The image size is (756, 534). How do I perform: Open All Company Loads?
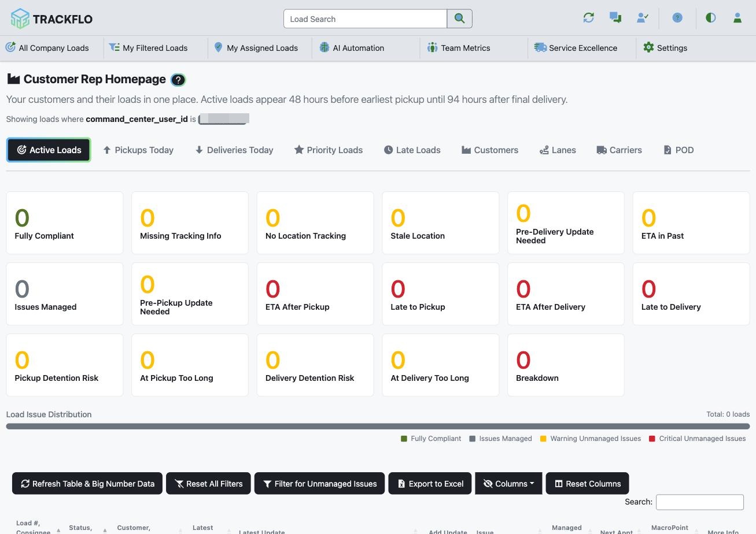click(x=47, y=48)
